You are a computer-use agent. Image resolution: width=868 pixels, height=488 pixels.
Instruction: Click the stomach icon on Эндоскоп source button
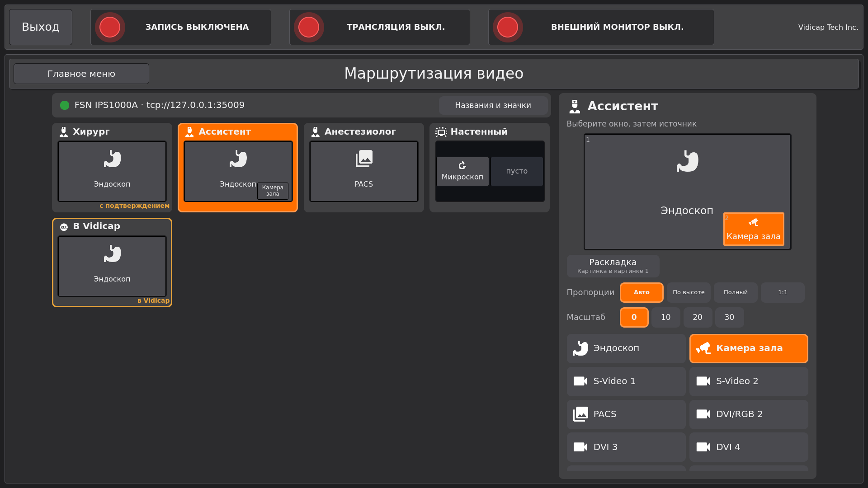pos(580,348)
